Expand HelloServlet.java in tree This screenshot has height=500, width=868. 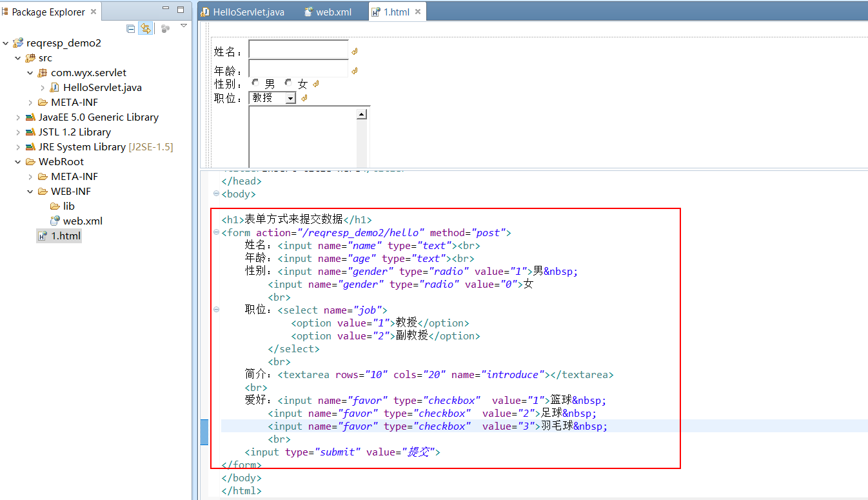tap(43, 88)
